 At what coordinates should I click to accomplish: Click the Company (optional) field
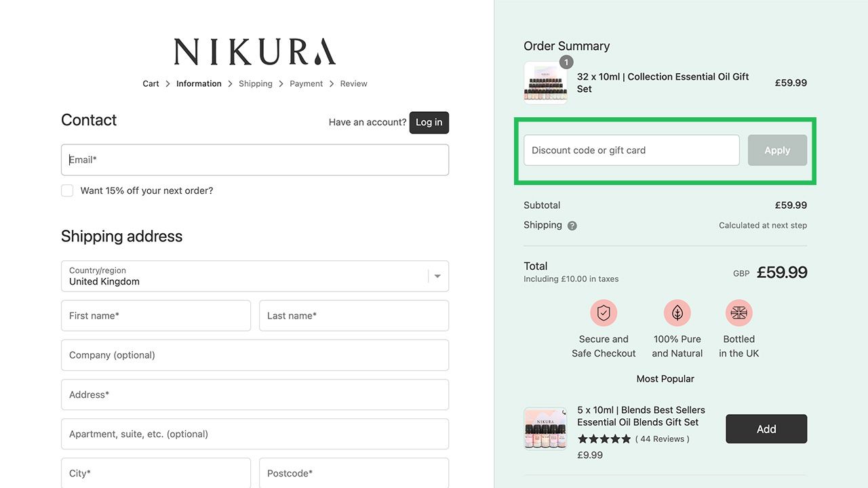(255, 355)
